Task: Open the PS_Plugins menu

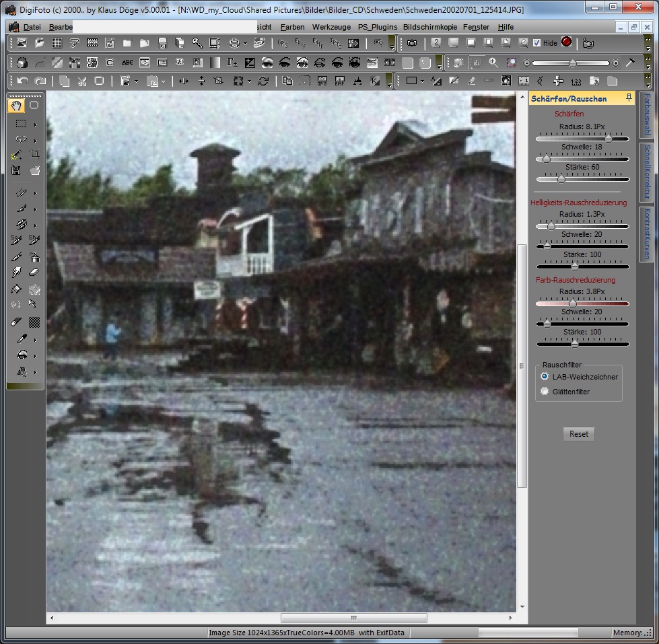Action: click(x=377, y=27)
